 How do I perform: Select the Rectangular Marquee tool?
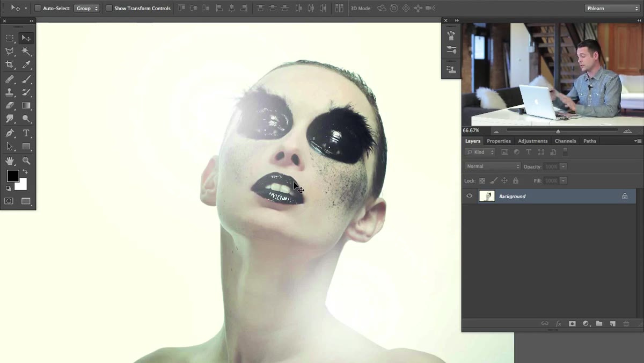point(10,38)
